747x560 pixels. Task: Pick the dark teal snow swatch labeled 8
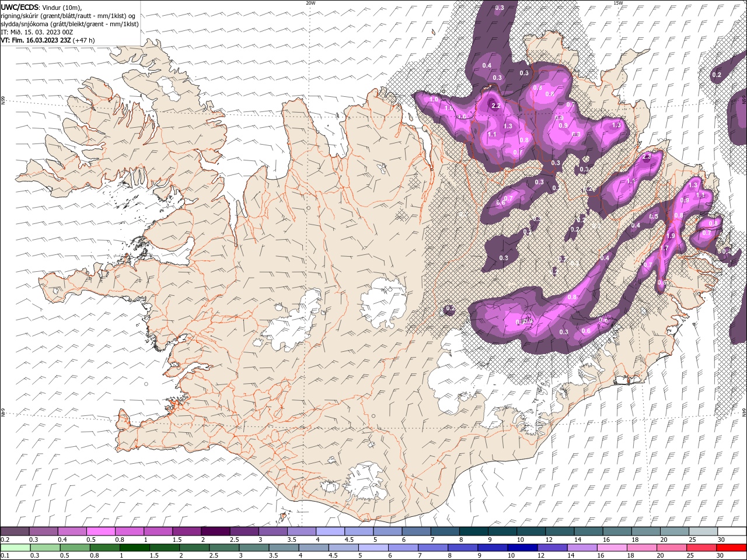point(474,531)
